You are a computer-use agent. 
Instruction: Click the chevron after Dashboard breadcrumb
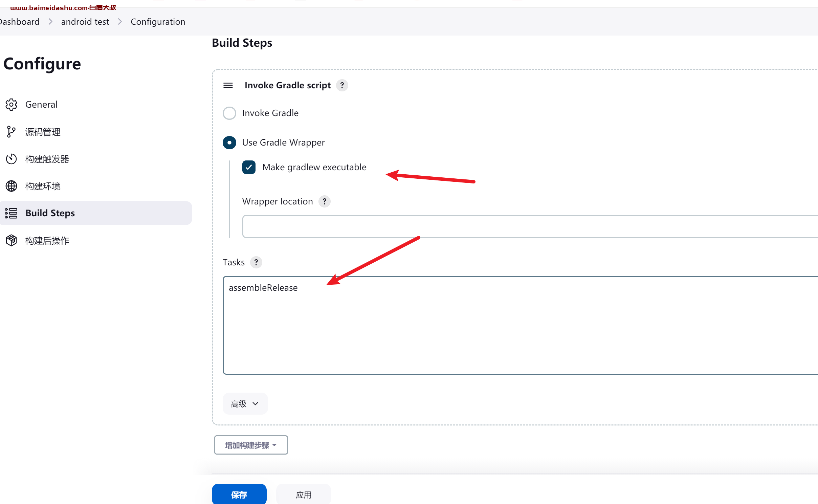[x=50, y=22]
